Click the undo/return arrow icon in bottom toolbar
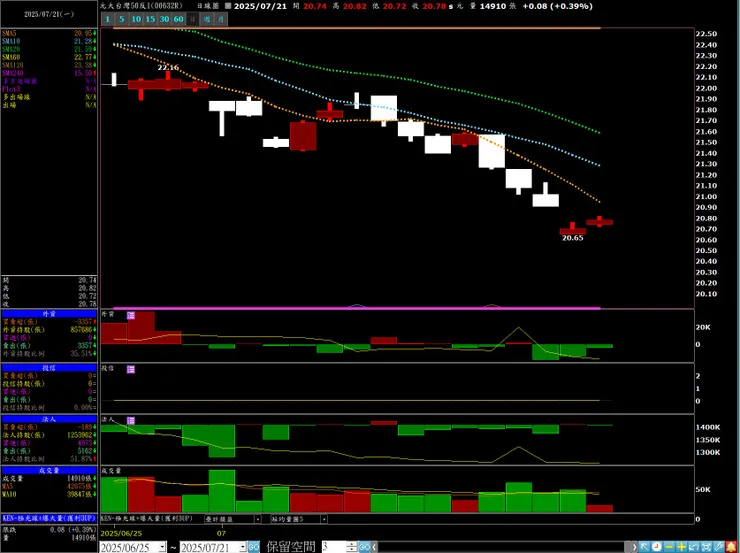This screenshot has height=553, width=740. pos(694,547)
